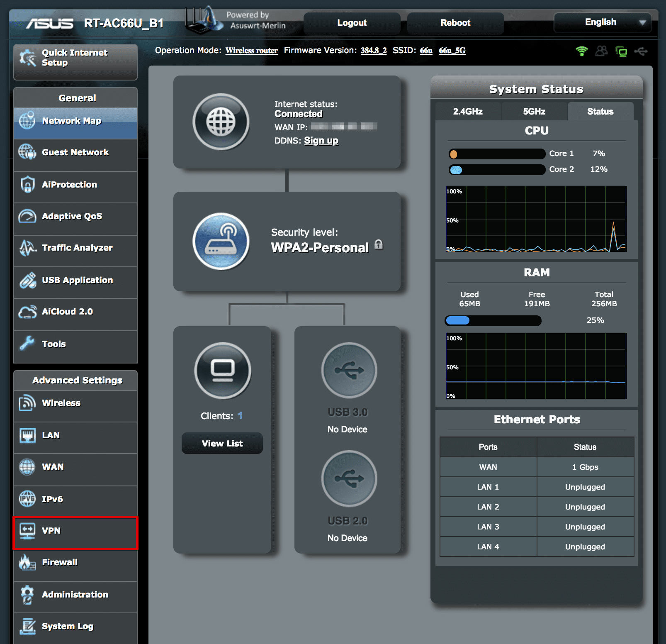Click the Sign up DDNS link
Image resolution: width=666 pixels, height=644 pixels.
click(x=321, y=141)
